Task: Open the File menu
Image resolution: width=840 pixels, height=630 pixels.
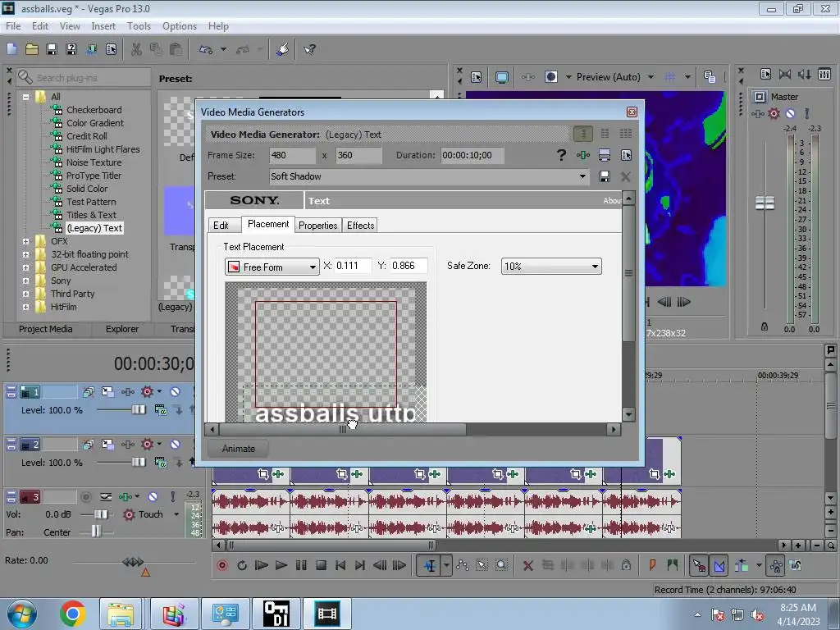Action: coord(13,26)
